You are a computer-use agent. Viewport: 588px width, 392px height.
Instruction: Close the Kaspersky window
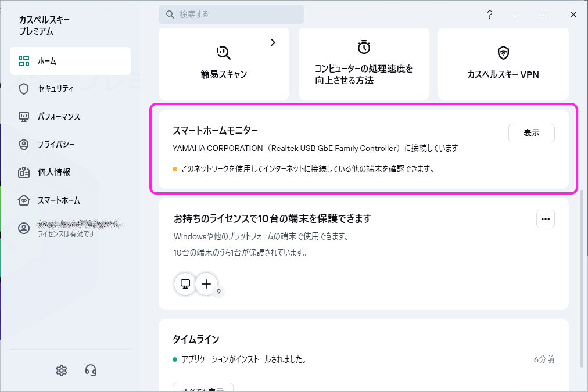pos(573,15)
